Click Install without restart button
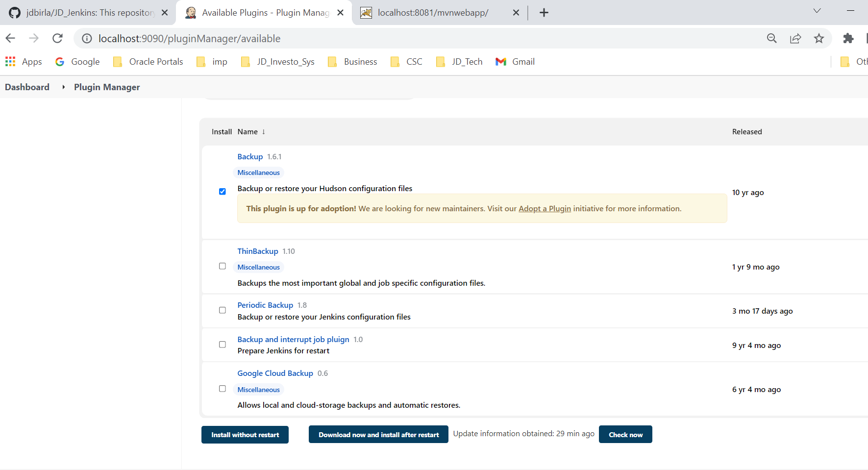 tap(245, 434)
